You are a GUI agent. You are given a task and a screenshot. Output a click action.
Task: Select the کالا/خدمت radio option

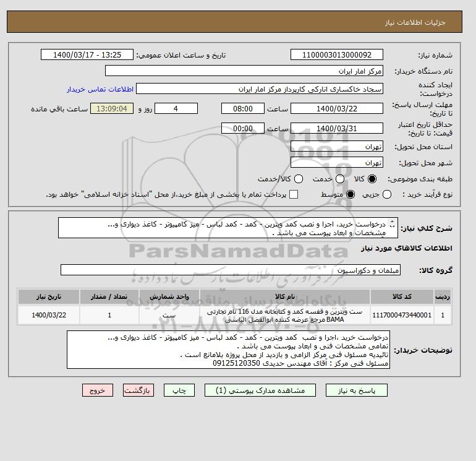(x=299, y=179)
